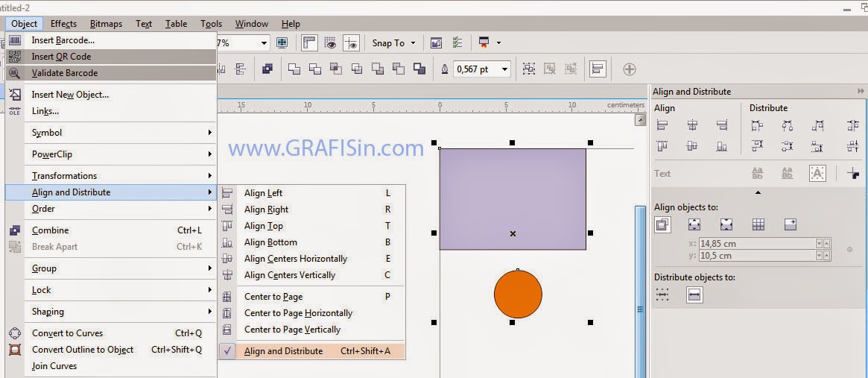868x378 pixels.
Task: Click Distribute Space Vertically icon in the docker
Action: coord(853,146)
